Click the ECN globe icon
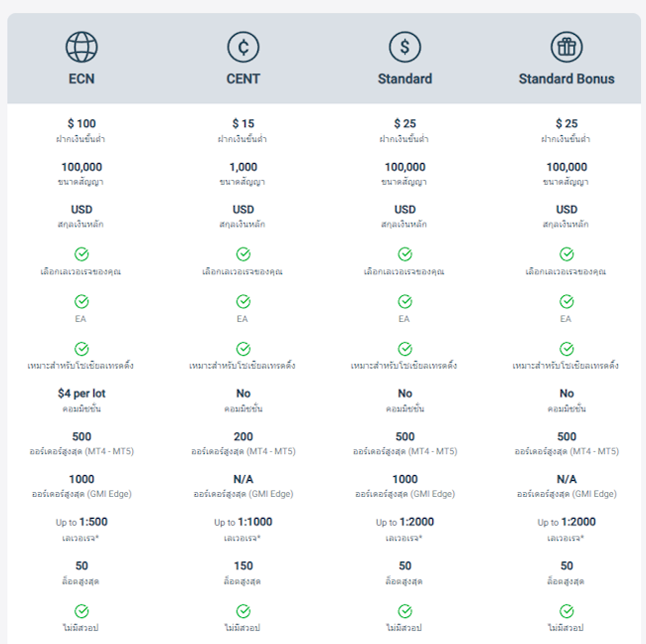Image resolution: width=646 pixels, height=644 pixels. [x=81, y=47]
